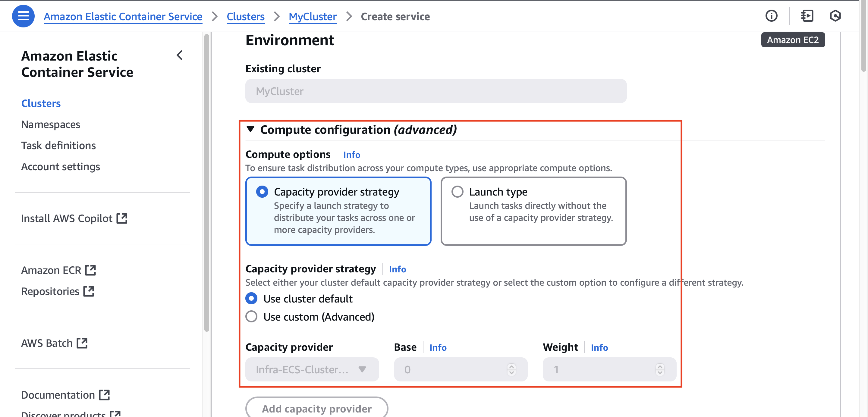Click the external-link icon beside Install AWS Copilot

pyautogui.click(x=122, y=218)
